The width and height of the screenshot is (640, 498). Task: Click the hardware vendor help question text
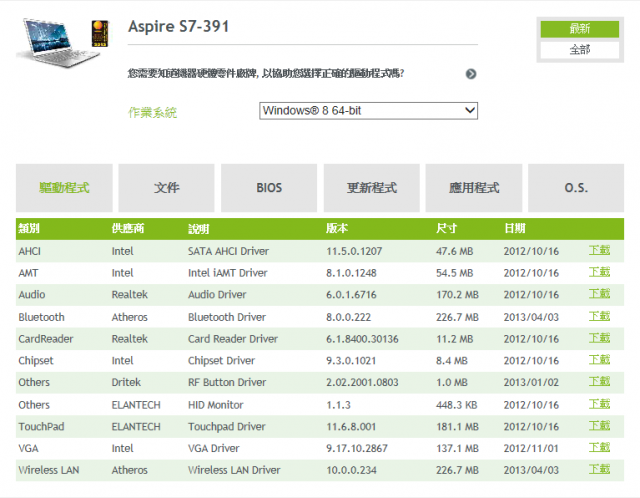(266, 73)
